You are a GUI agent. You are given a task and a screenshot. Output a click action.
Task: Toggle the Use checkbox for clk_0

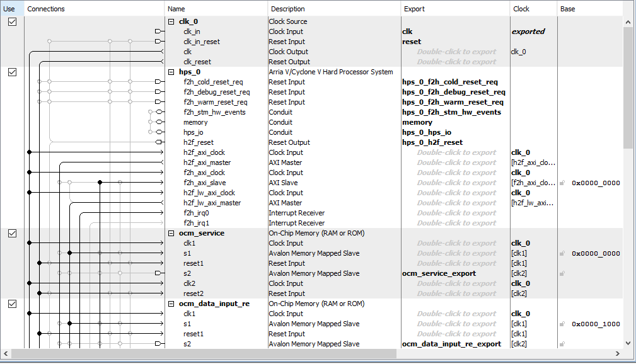(13, 21)
